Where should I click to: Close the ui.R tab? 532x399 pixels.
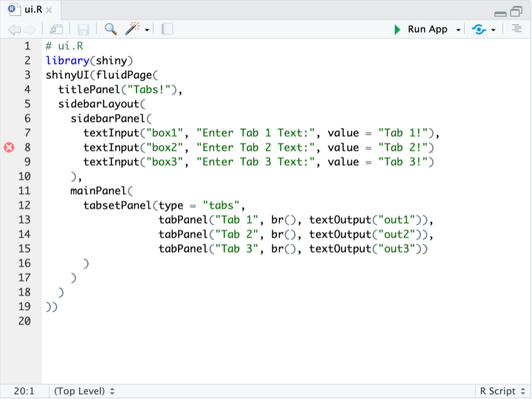coord(49,10)
